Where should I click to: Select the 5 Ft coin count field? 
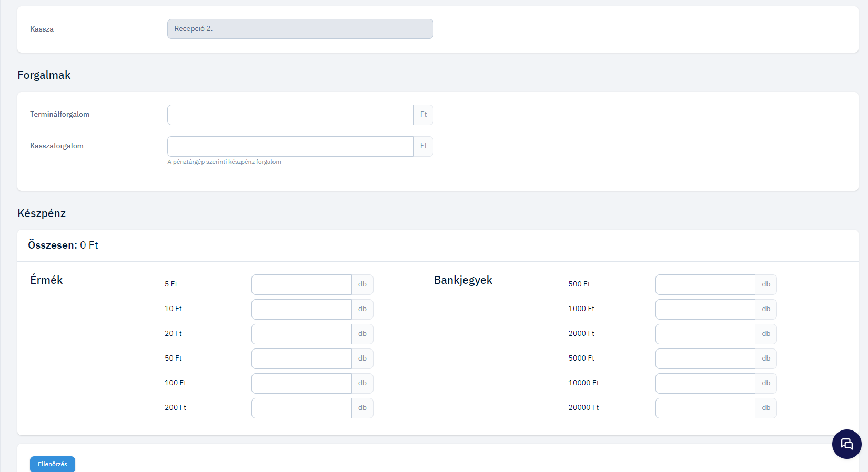tap(301, 284)
